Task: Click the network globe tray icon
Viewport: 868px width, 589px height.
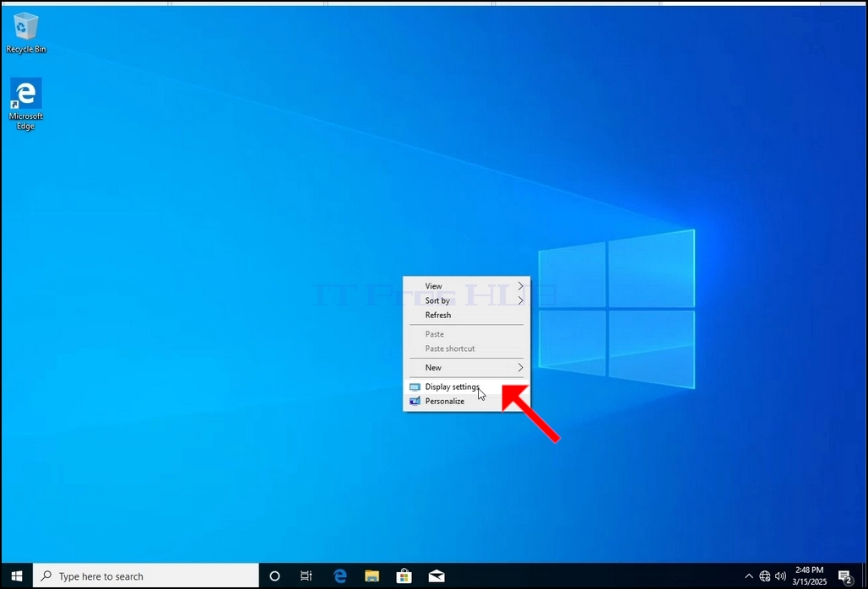Action: point(764,576)
